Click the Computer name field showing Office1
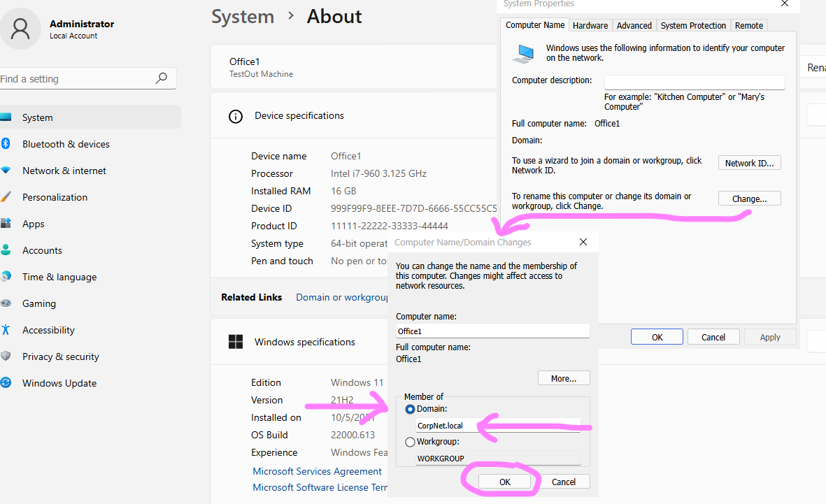Image resolution: width=826 pixels, height=504 pixels. pyautogui.click(x=492, y=331)
